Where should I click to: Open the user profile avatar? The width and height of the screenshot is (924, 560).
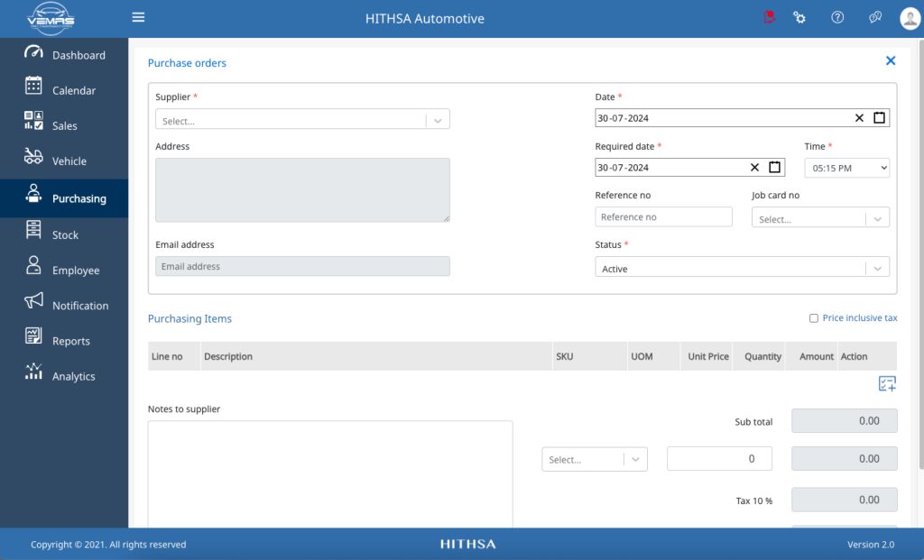click(x=910, y=18)
